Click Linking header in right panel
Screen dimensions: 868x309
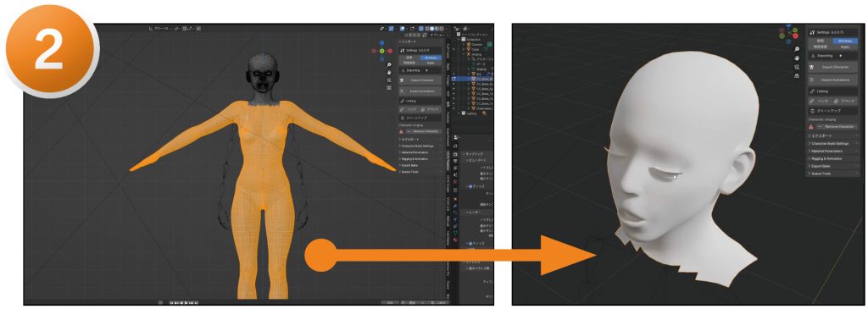[x=832, y=91]
